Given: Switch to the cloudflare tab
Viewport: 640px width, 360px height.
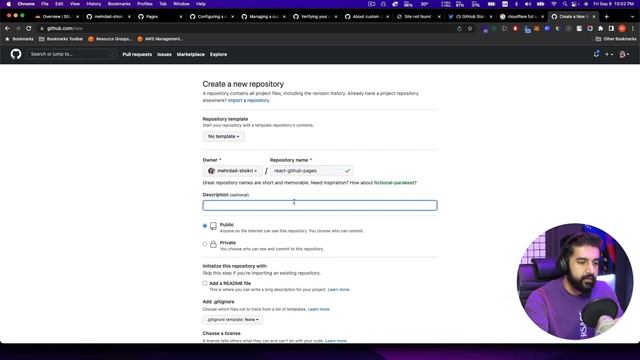Looking at the screenshot, I should 521,17.
